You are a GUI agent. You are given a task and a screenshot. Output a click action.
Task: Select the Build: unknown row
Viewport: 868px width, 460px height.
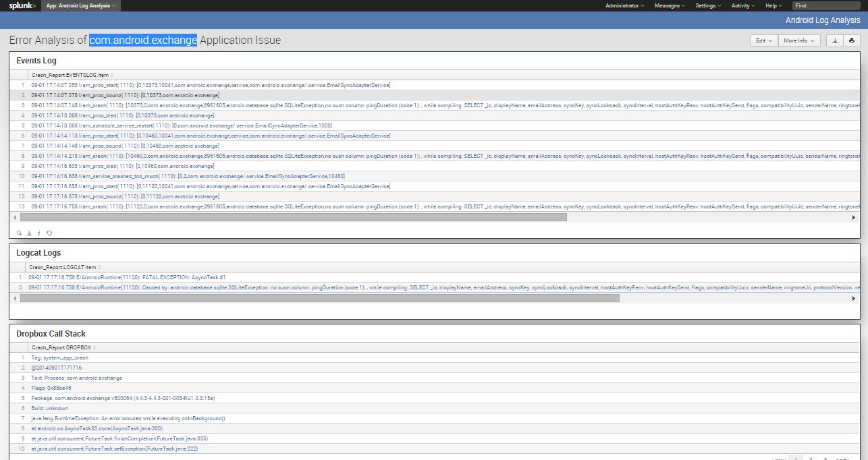(435, 408)
